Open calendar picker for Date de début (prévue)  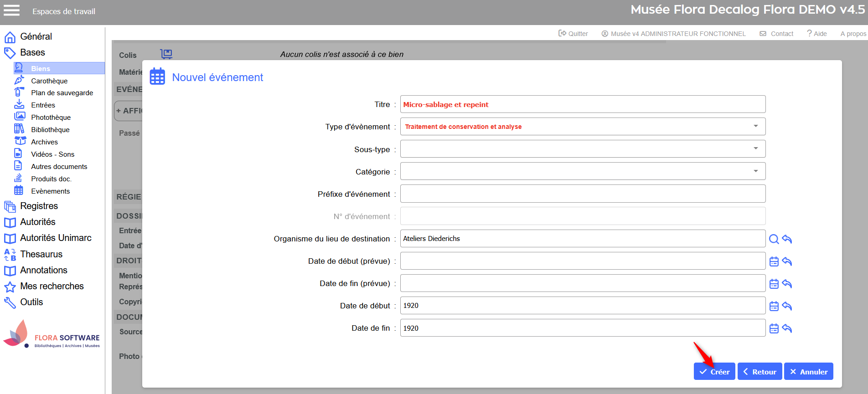point(774,261)
